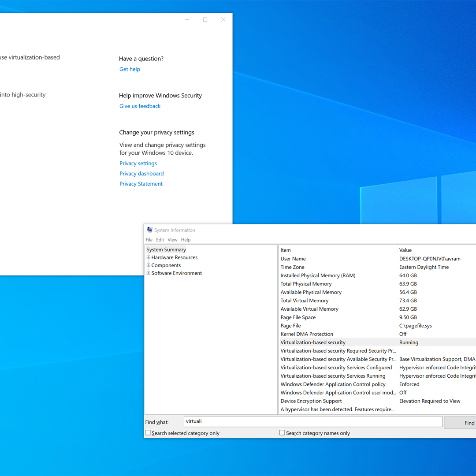Click the C:\pagefile.sys value
This screenshot has height=476, width=476.
(415, 326)
